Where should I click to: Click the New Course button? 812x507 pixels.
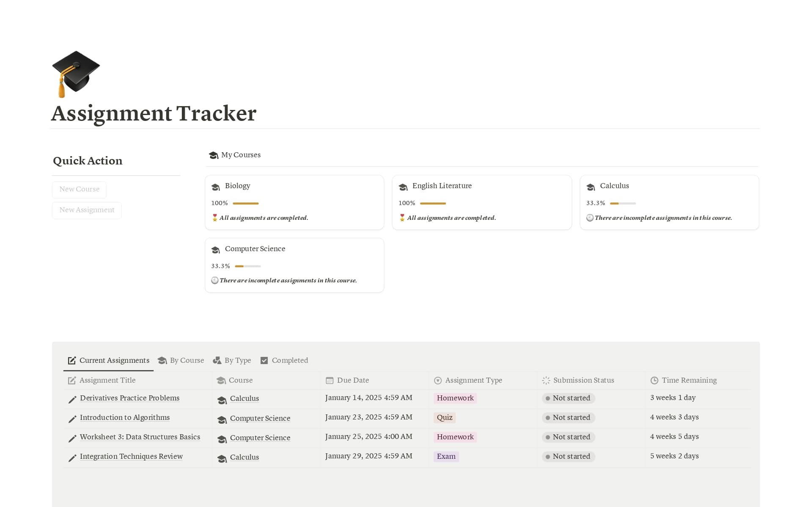[x=79, y=189]
